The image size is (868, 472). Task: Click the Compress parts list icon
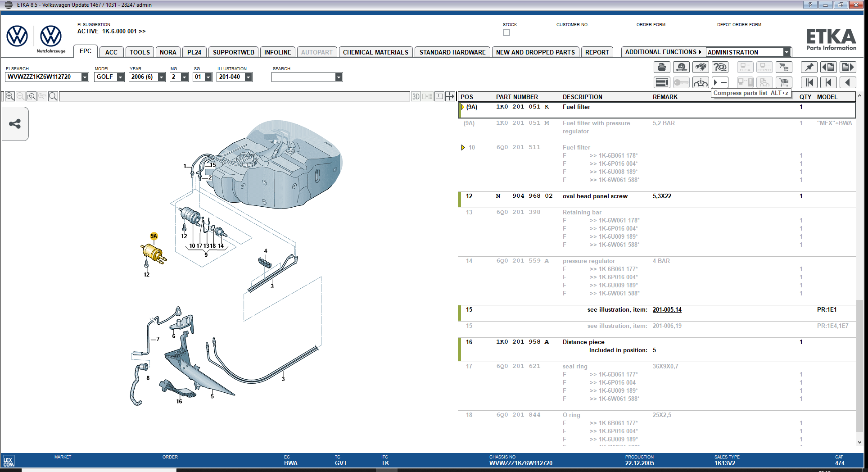pyautogui.click(x=720, y=82)
